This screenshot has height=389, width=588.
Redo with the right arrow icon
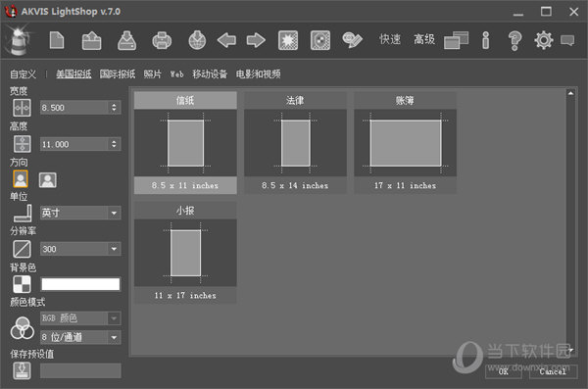(256, 40)
